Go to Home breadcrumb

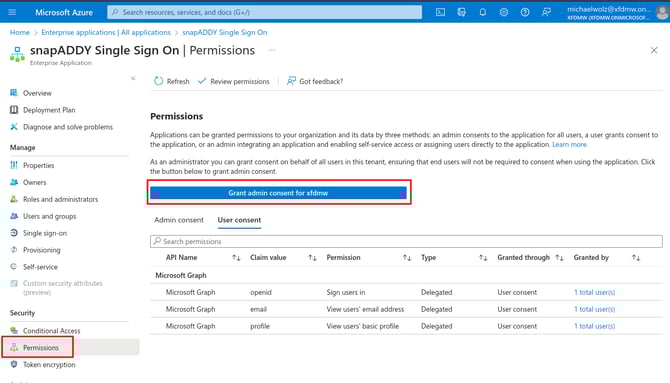(x=20, y=32)
